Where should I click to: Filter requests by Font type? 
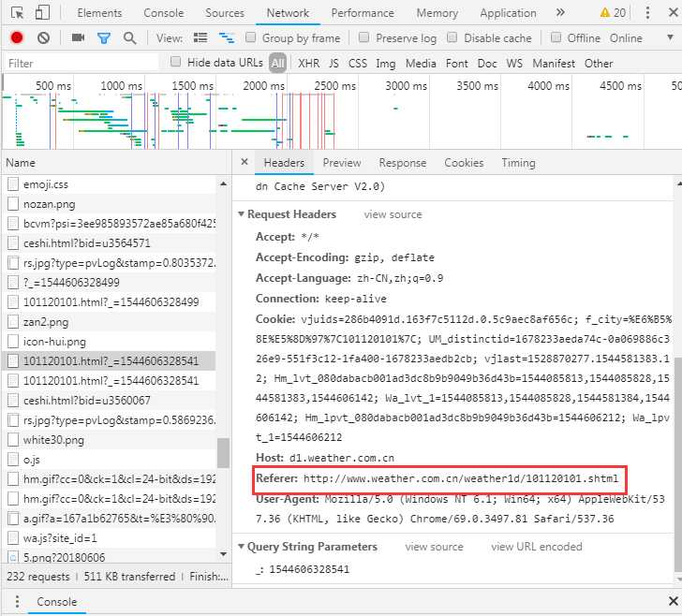457,64
